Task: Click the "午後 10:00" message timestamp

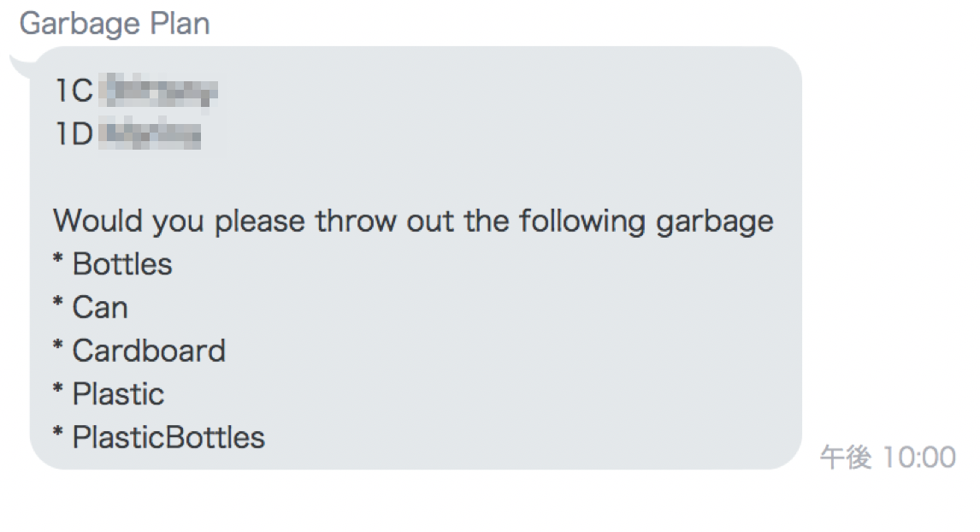Action: pyautogui.click(x=887, y=458)
